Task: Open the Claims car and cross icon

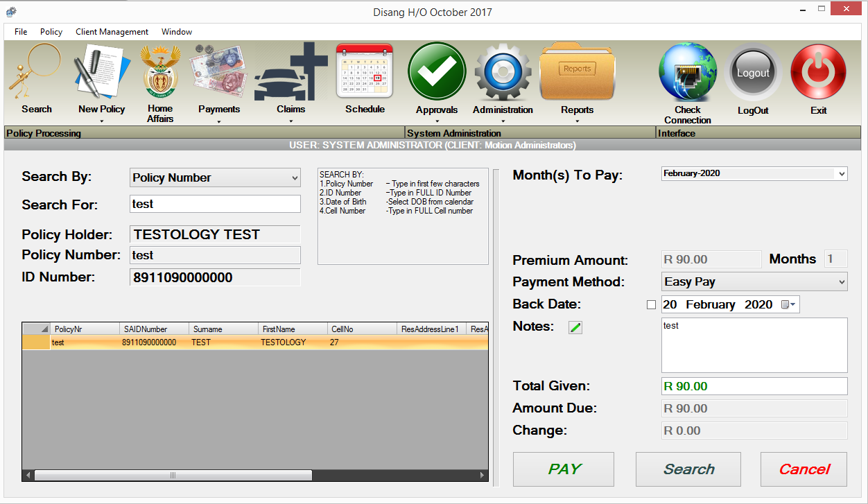Action: coord(290,73)
